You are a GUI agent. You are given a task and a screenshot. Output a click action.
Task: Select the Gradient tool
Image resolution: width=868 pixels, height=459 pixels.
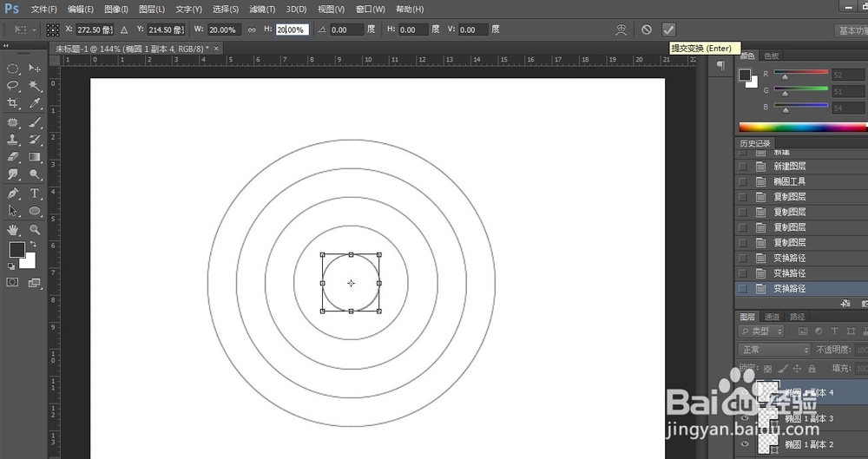[x=35, y=157]
